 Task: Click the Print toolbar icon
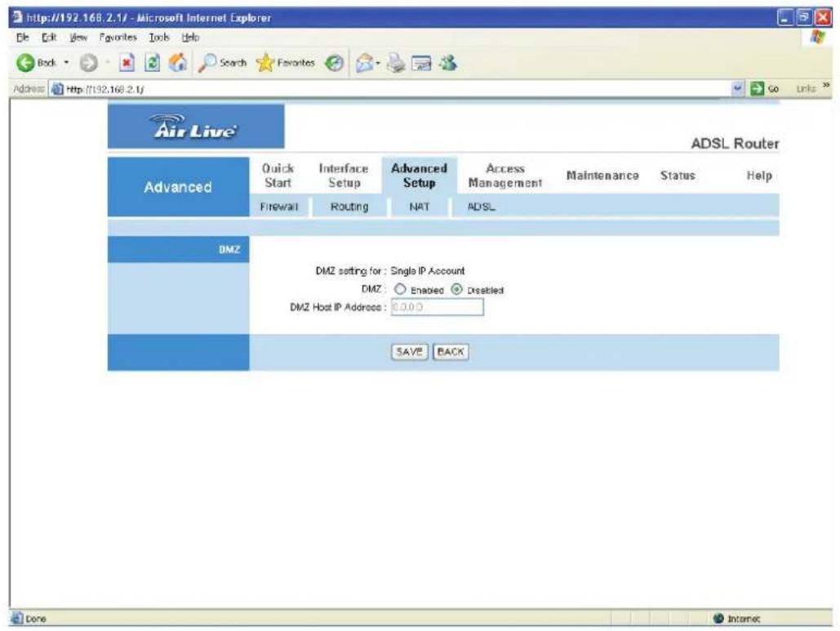(397, 63)
